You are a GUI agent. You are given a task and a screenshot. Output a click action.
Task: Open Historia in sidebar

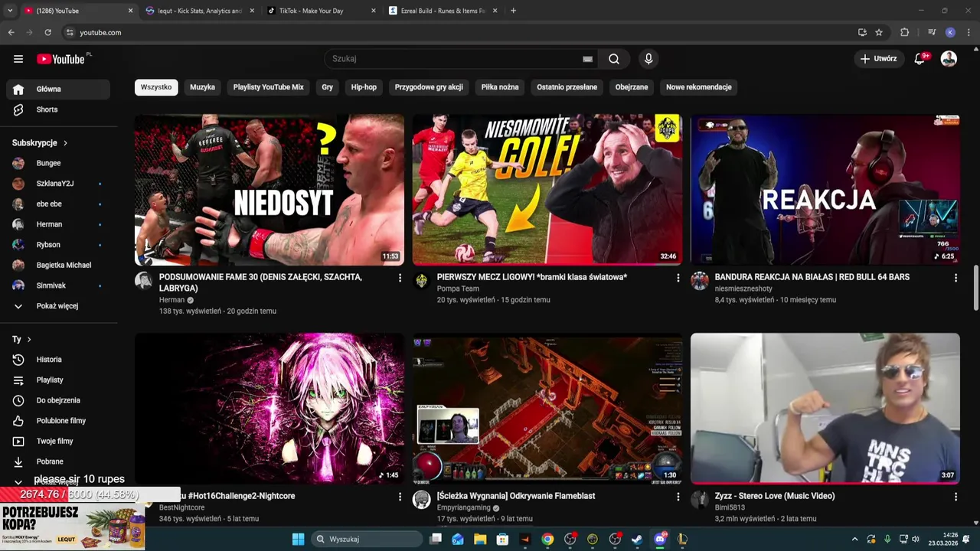click(x=58, y=360)
